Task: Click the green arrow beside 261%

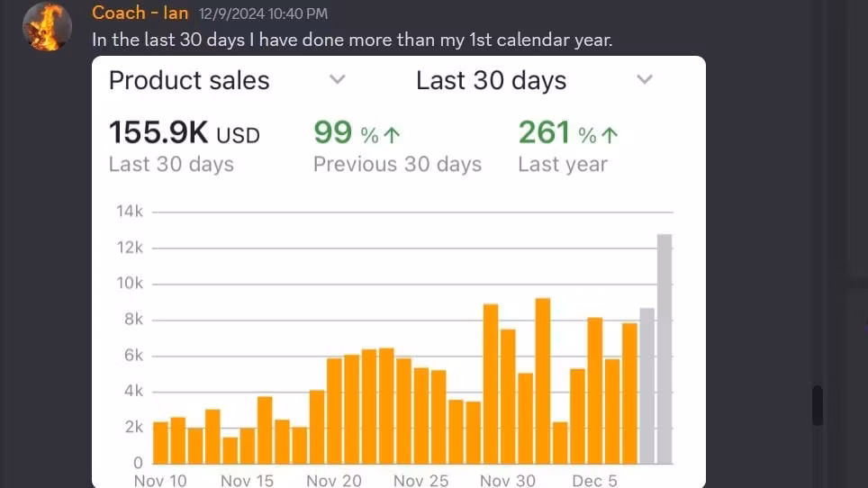Action: tap(610, 135)
